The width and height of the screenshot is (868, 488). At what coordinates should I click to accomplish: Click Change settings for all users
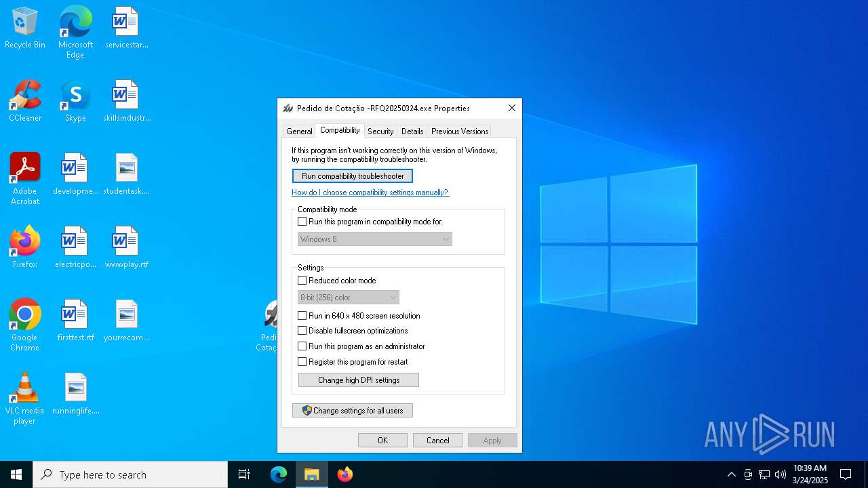pyautogui.click(x=353, y=411)
